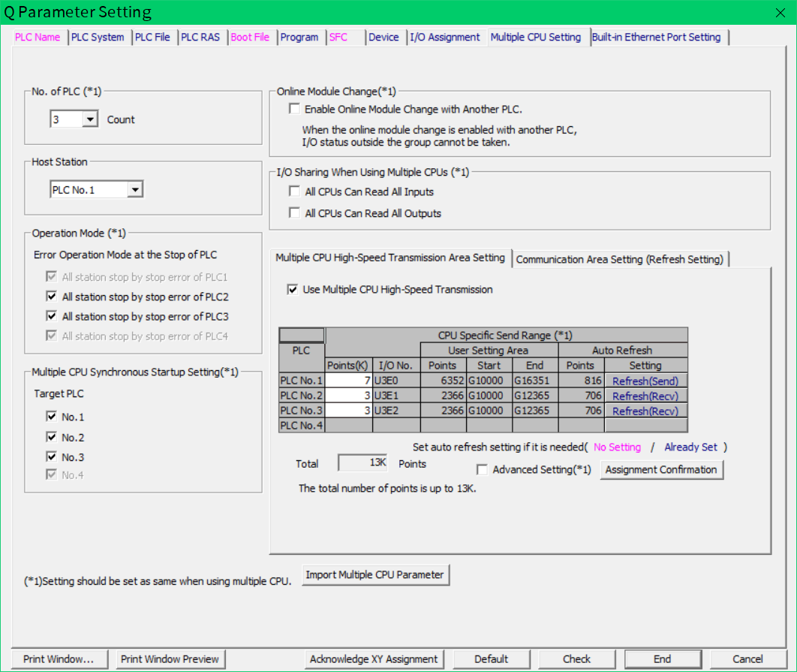The image size is (797, 672).
Task: Switch to the I/O Assignment tab
Action: [445, 38]
